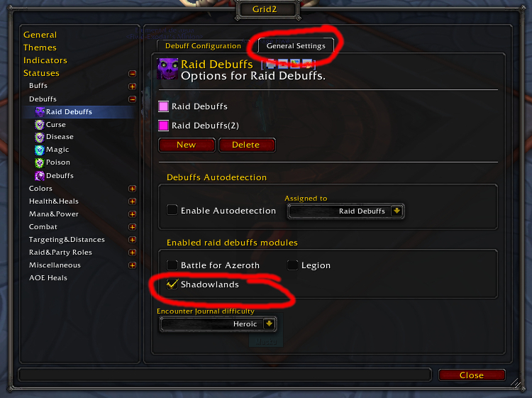Click the resize grip beside Close

click(x=516, y=383)
